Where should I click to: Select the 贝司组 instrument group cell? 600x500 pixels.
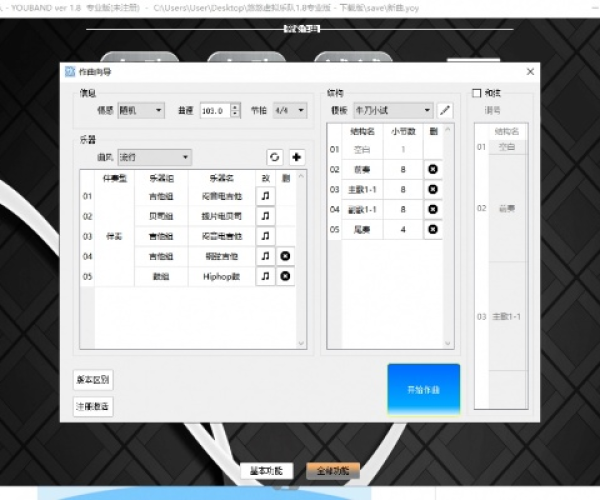(161, 216)
